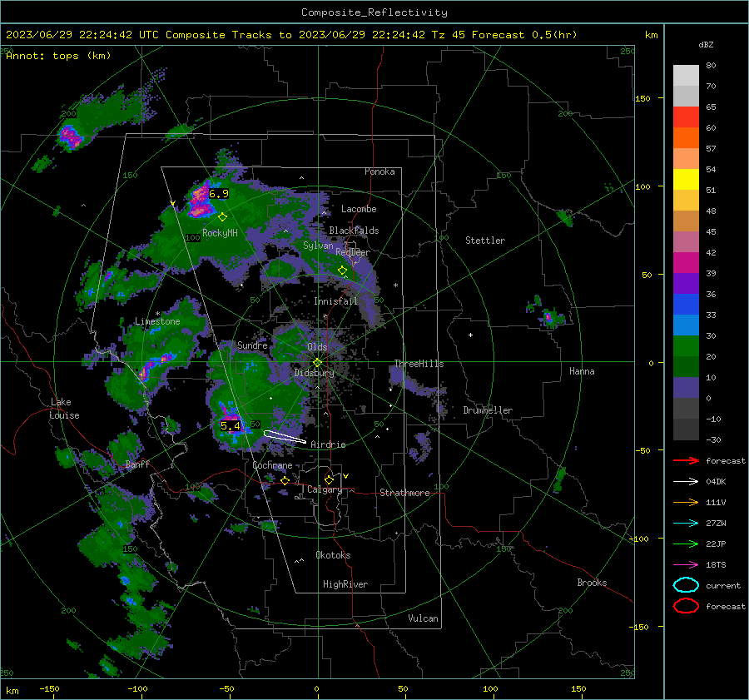Click the RedDeer city label

pos(353,252)
